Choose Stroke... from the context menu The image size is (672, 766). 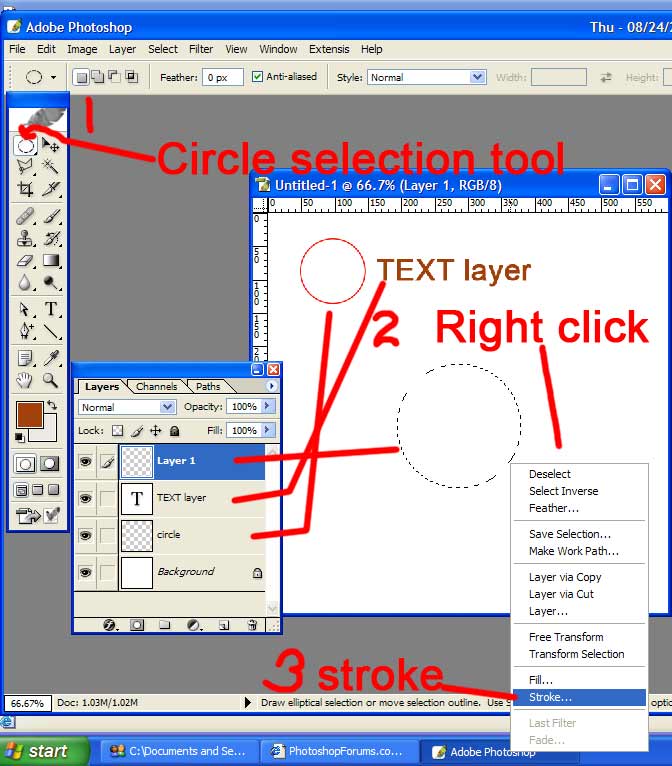(551, 697)
